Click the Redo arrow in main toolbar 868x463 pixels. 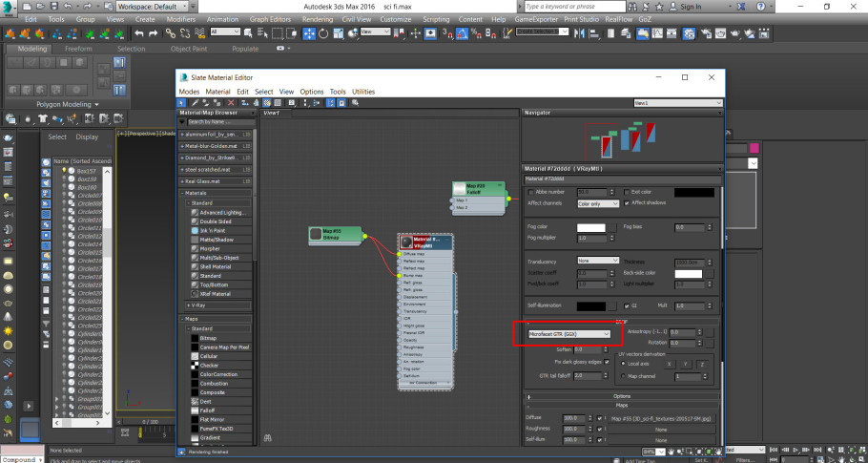153,33
